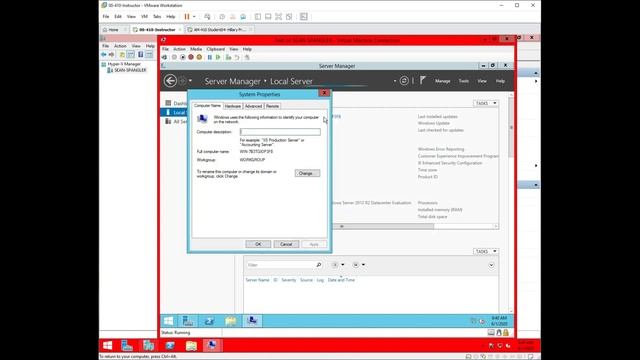Sort Events by Date and Time column
The image size is (640, 360).
[341, 280]
